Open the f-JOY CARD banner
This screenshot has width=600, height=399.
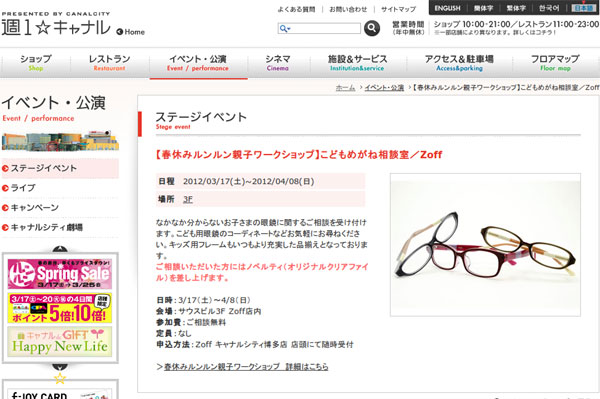point(60,394)
